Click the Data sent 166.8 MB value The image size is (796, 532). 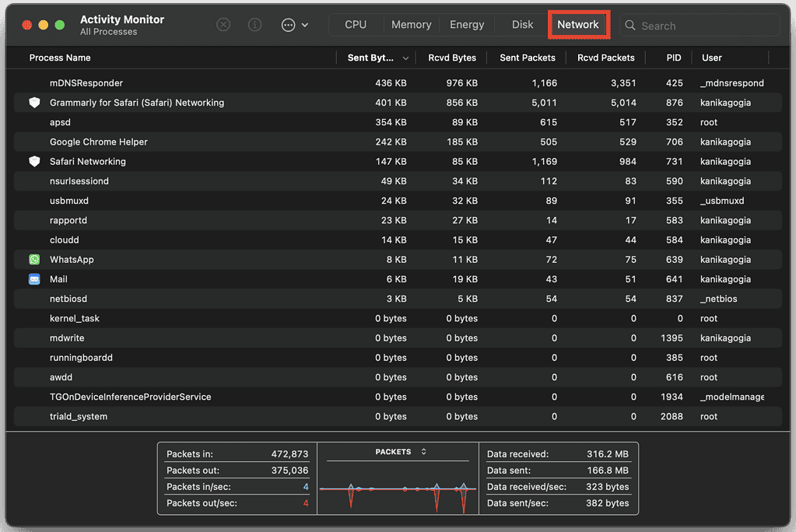608,470
